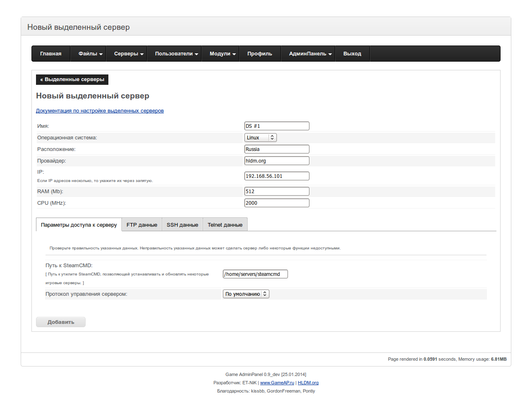
Task: Go back to Выделенные серверы list
Action: pos(72,79)
